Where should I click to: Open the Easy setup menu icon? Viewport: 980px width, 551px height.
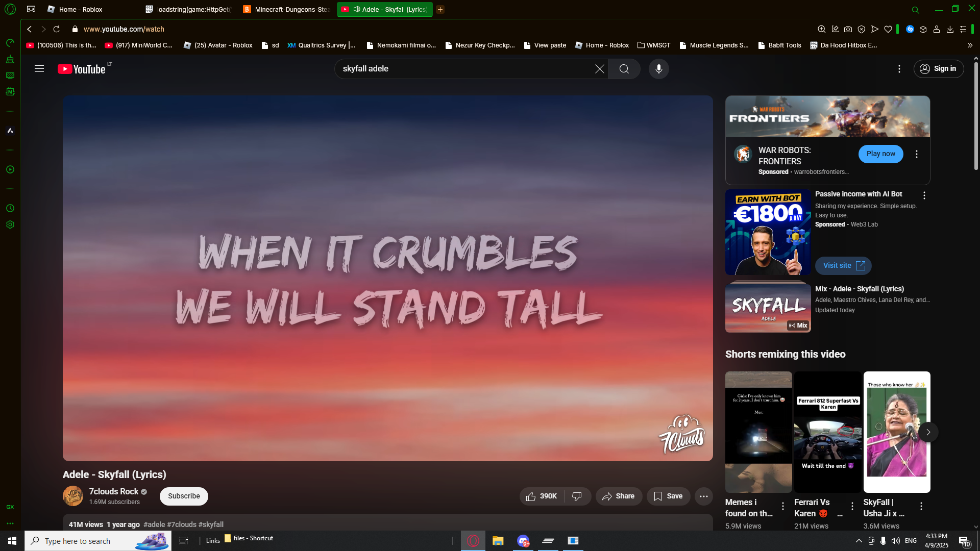(x=963, y=29)
